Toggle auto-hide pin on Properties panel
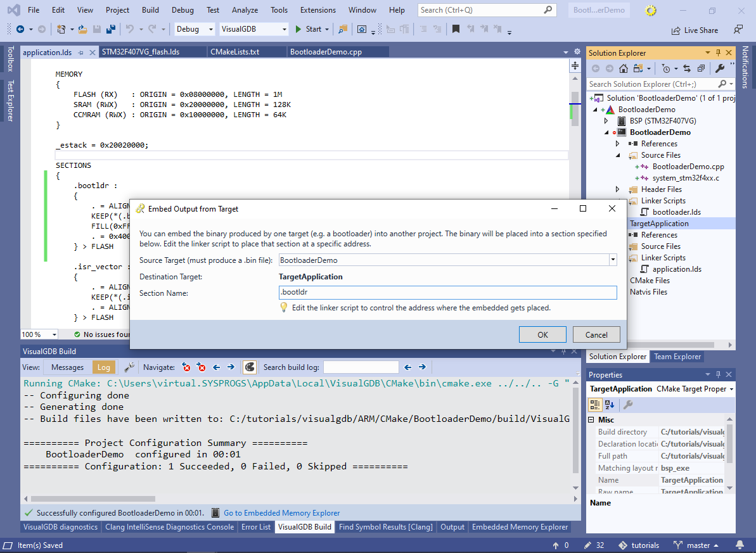The image size is (756, 553). [x=719, y=374]
